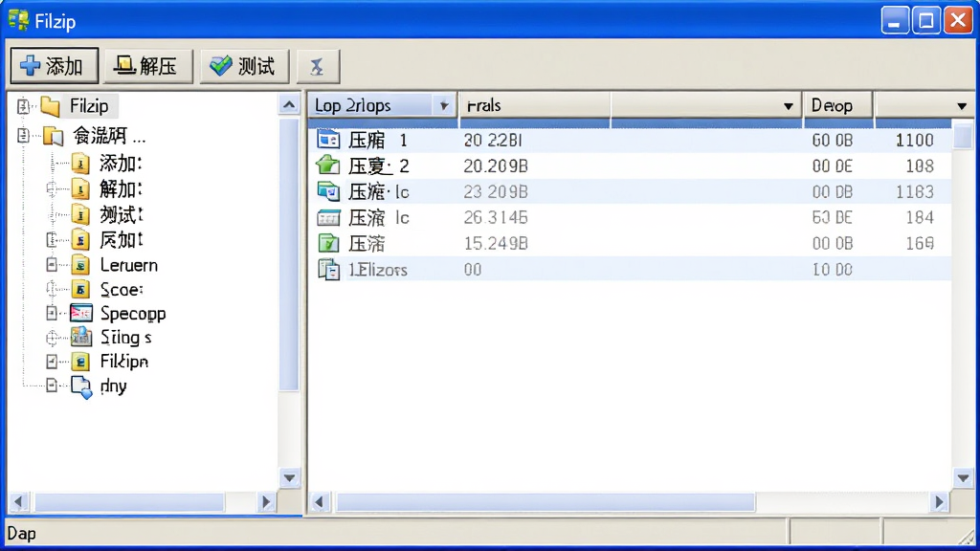
Task: Click file list vertical scrollbar thumb
Action: coord(963,136)
